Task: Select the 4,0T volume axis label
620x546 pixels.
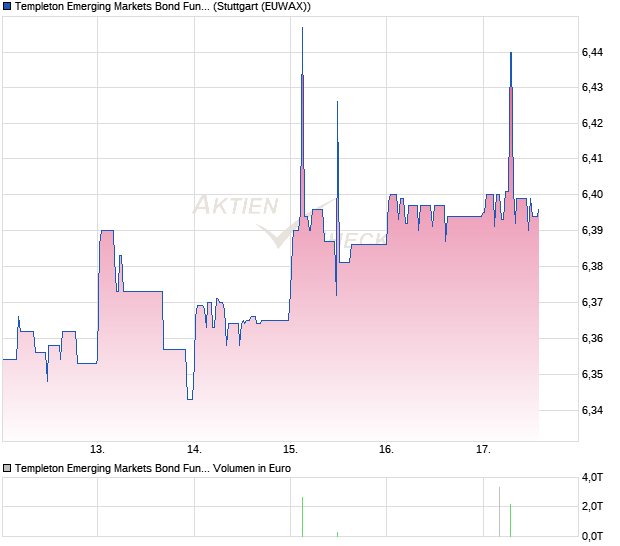Action: coord(593,477)
